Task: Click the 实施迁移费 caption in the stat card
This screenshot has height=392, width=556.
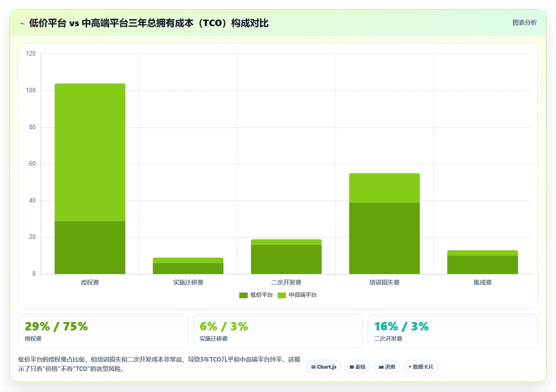Action: [214, 339]
